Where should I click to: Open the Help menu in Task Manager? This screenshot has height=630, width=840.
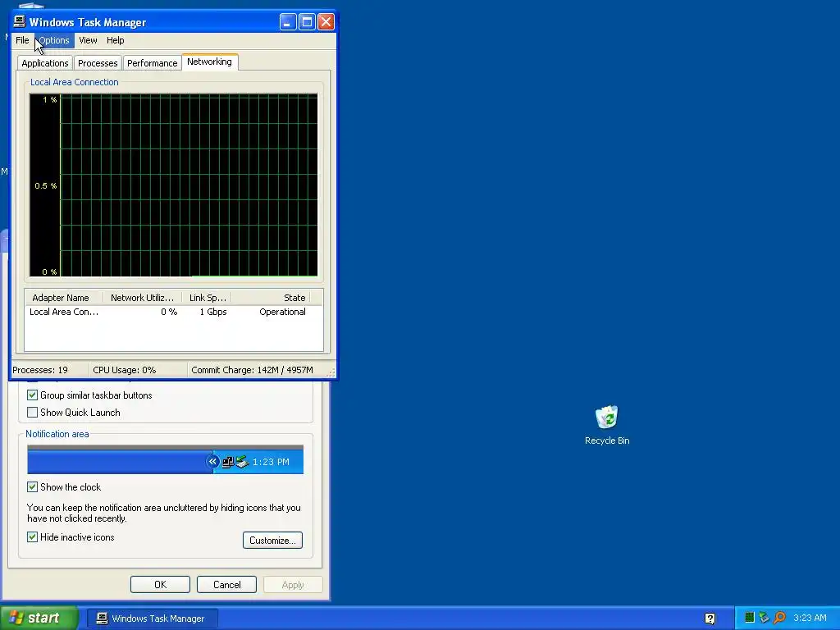[x=115, y=40]
